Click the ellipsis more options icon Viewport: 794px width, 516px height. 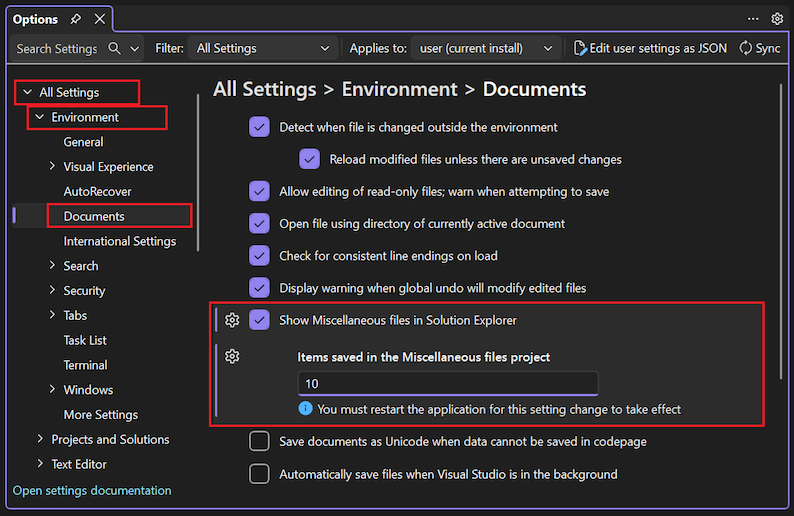tap(753, 19)
